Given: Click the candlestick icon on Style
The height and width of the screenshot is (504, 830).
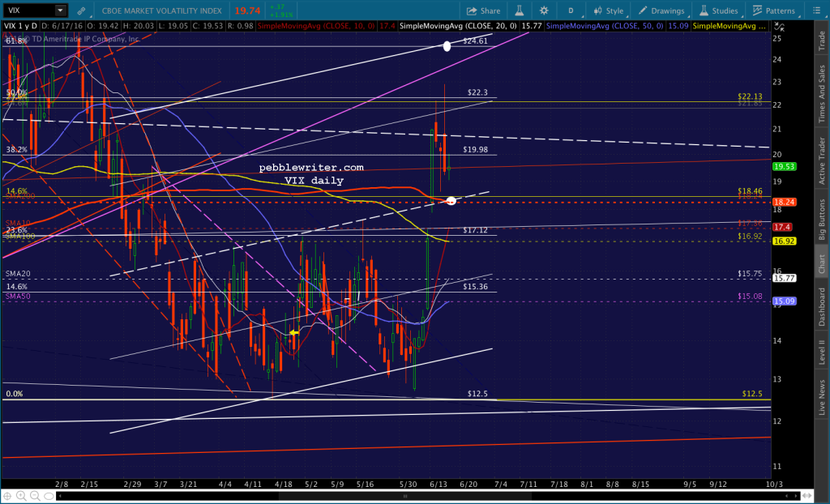Looking at the screenshot, I should click(x=597, y=11).
